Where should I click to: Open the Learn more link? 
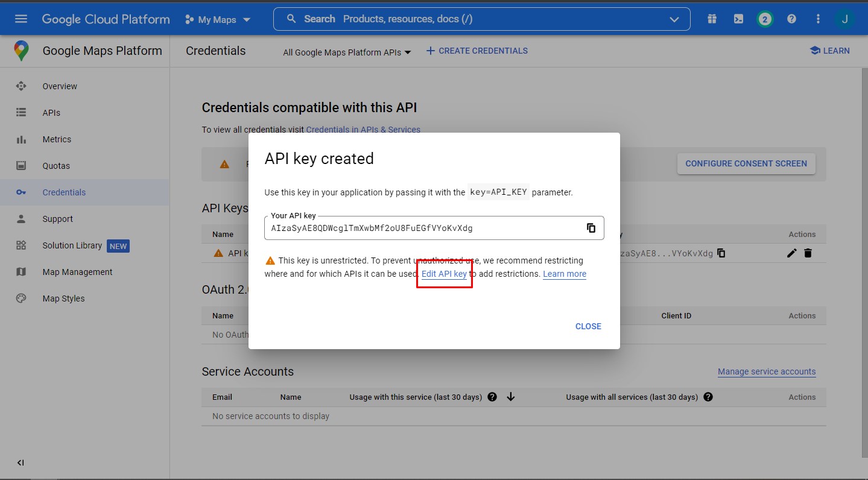565,274
